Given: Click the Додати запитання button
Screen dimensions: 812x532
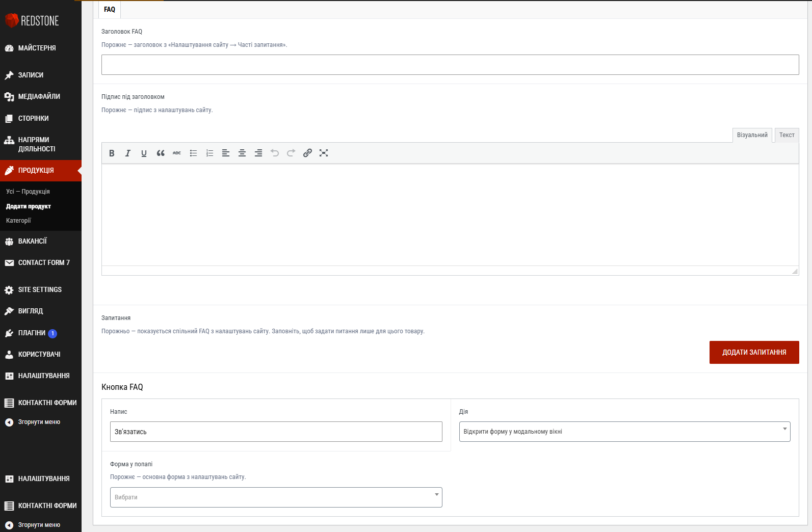Looking at the screenshot, I should [754, 352].
